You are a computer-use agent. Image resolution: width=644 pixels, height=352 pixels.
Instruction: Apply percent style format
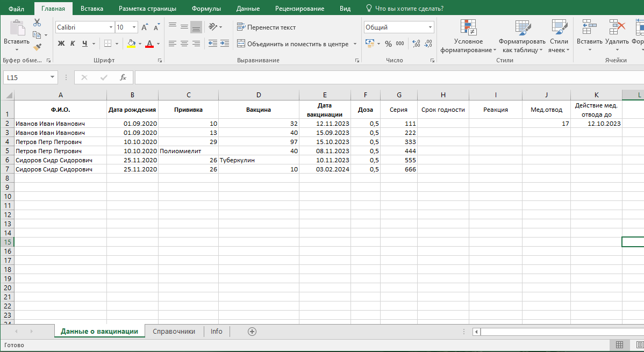388,44
